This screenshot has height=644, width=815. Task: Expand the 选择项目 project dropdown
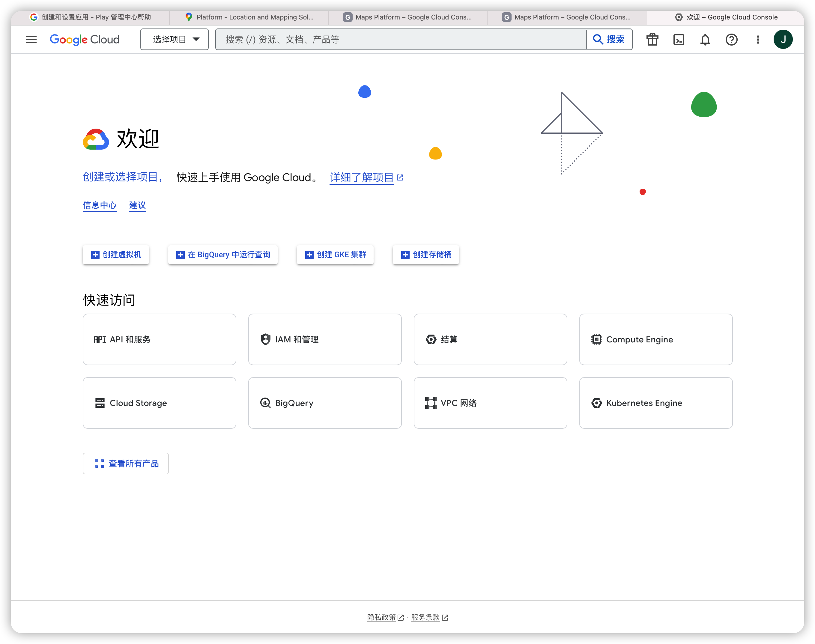pos(174,39)
